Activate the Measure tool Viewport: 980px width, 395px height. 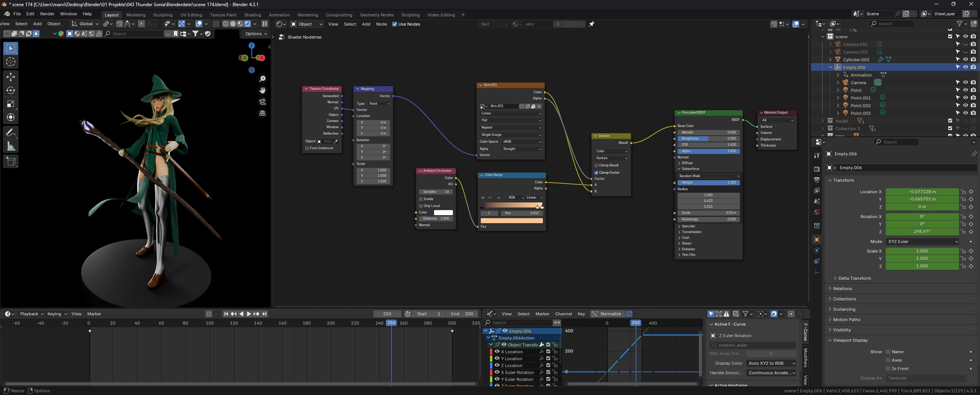point(10,147)
